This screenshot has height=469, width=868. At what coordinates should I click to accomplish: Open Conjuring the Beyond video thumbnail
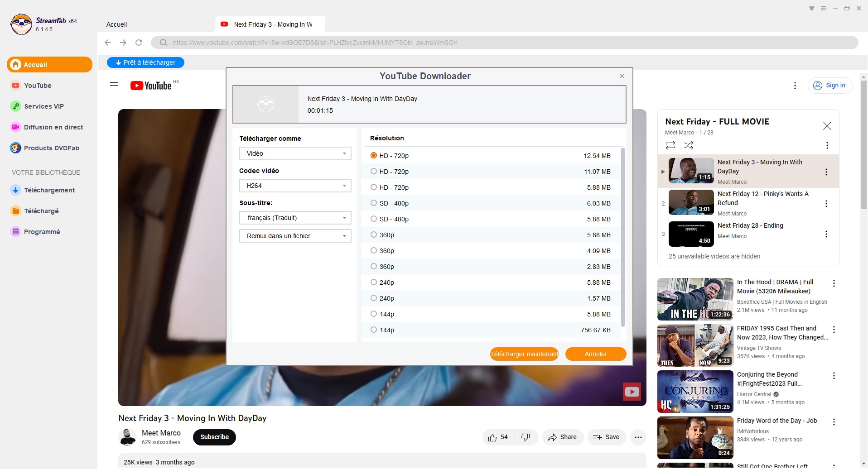pyautogui.click(x=695, y=392)
